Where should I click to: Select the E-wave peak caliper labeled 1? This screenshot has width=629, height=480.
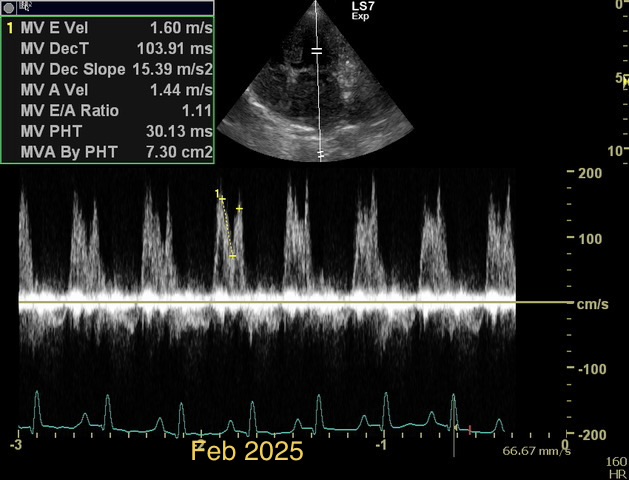tap(222, 200)
